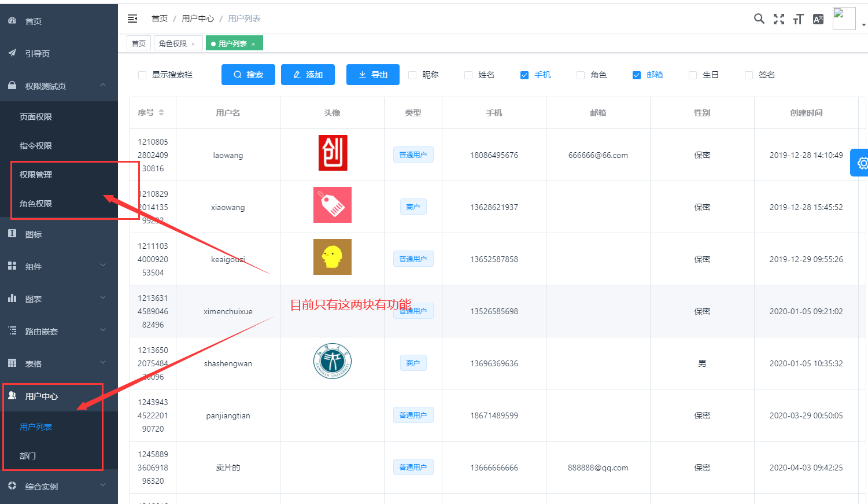Toggle fullscreen mode icon
Screen dimensions: 868x504
(779, 19)
